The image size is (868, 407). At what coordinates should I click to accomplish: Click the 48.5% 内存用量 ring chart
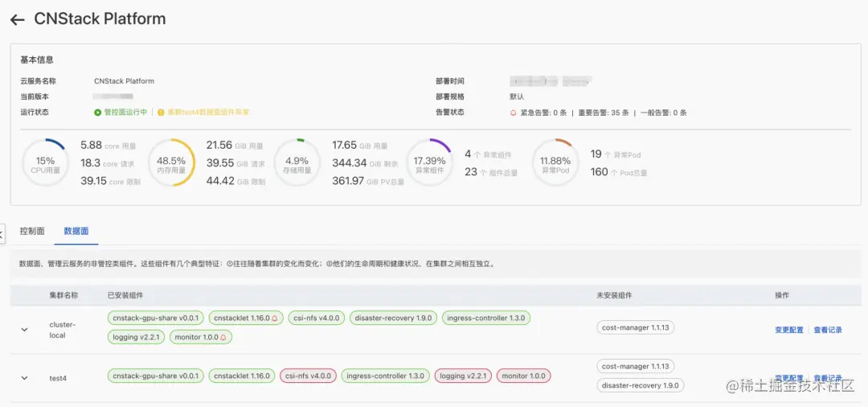click(x=171, y=162)
